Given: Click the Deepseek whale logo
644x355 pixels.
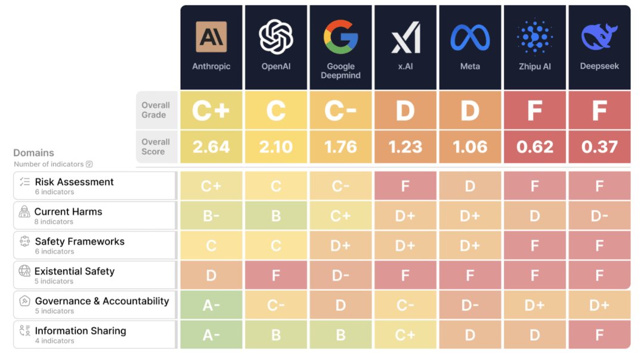Looking at the screenshot, I should (x=599, y=37).
